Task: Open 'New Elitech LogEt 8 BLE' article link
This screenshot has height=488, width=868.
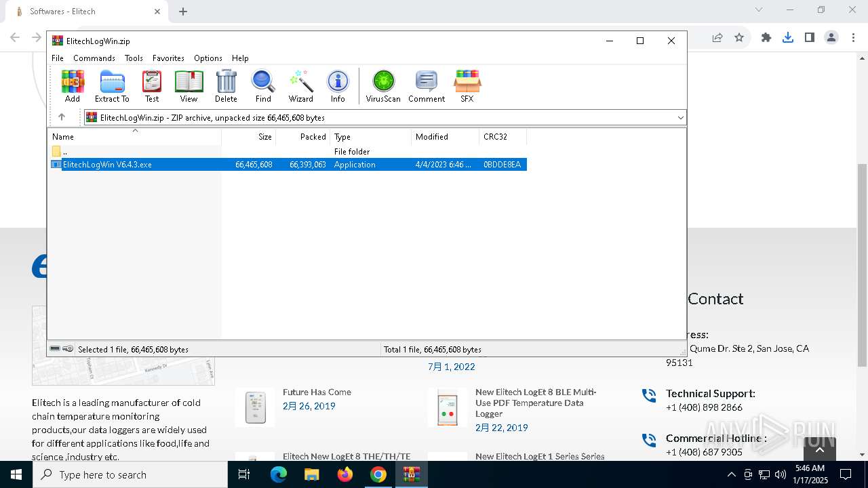Action: tap(536, 403)
